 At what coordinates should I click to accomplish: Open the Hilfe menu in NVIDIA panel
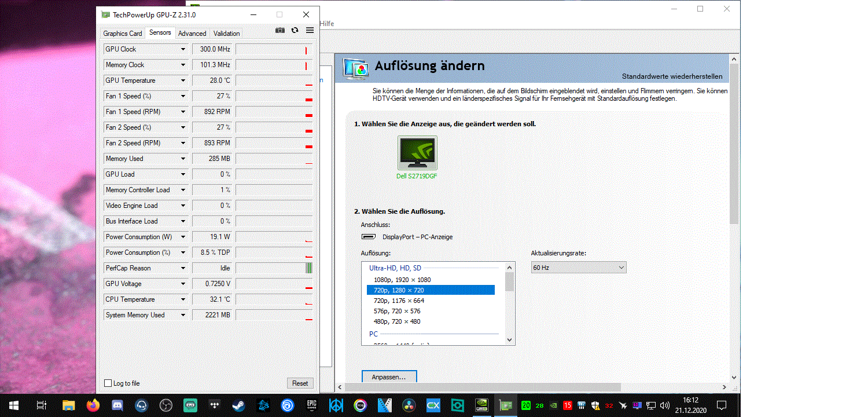coord(326,23)
